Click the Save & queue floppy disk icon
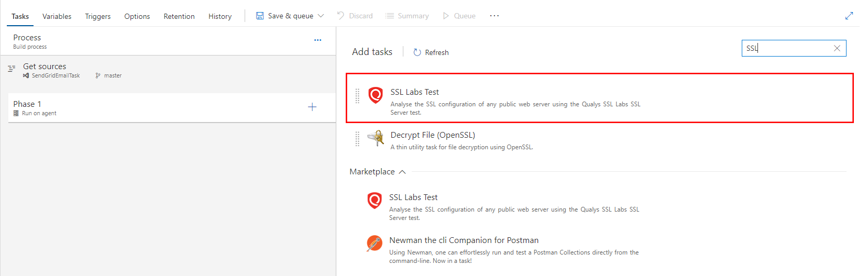The width and height of the screenshot is (868, 276). point(260,16)
